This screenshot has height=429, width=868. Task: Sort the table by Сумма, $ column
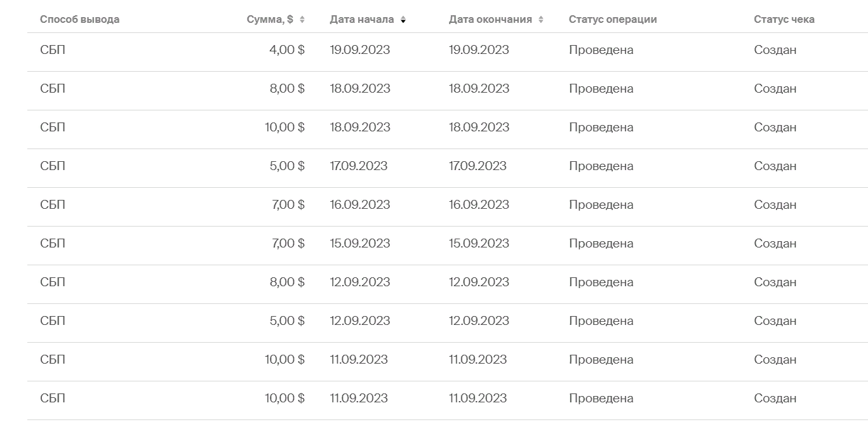[x=267, y=19]
